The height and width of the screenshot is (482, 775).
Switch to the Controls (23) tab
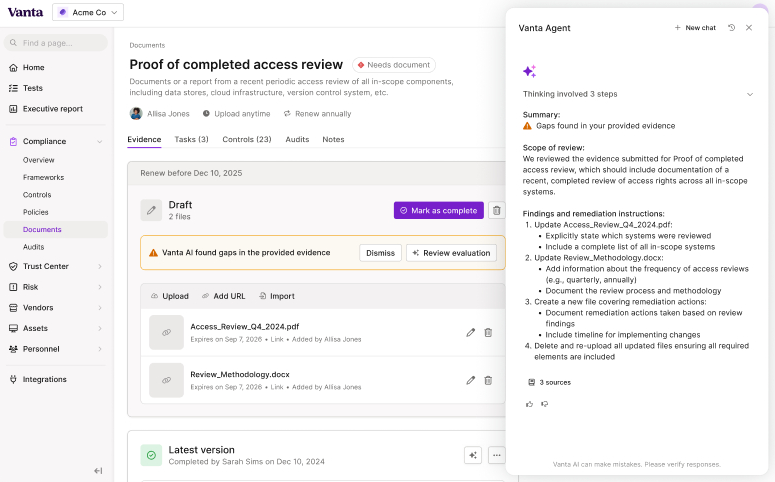pyautogui.click(x=247, y=139)
